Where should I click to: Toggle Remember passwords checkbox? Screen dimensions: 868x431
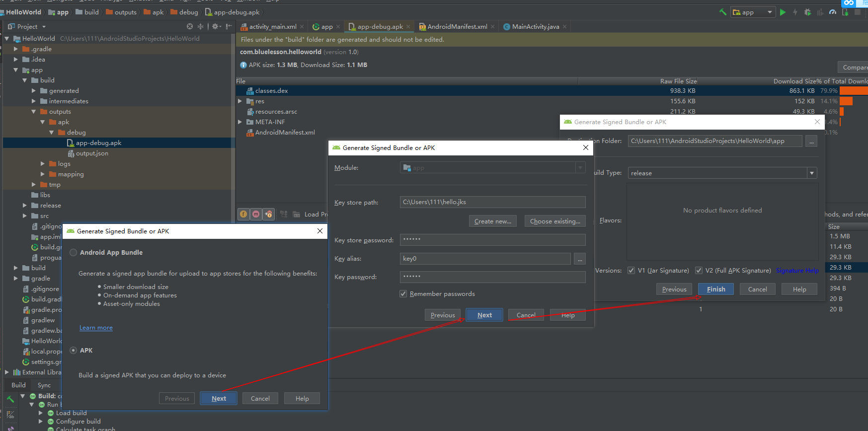coord(403,294)
